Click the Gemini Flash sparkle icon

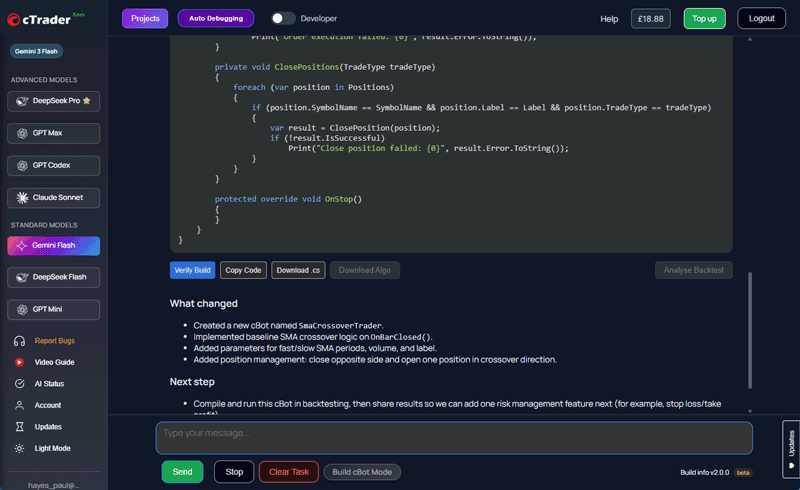(21, 246)
